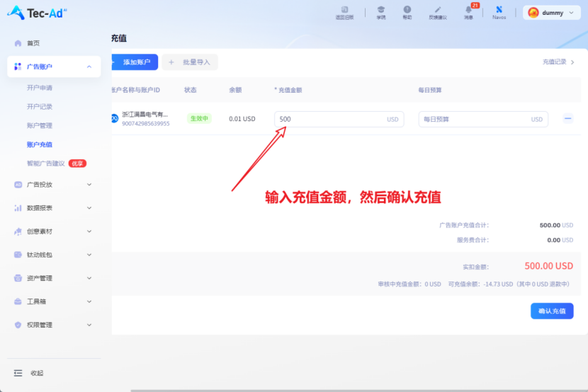Expand the 钛动钱包 menu chevron
This screenshot has height=392, width=588.
pyautogui.click(x=89, y=255)
